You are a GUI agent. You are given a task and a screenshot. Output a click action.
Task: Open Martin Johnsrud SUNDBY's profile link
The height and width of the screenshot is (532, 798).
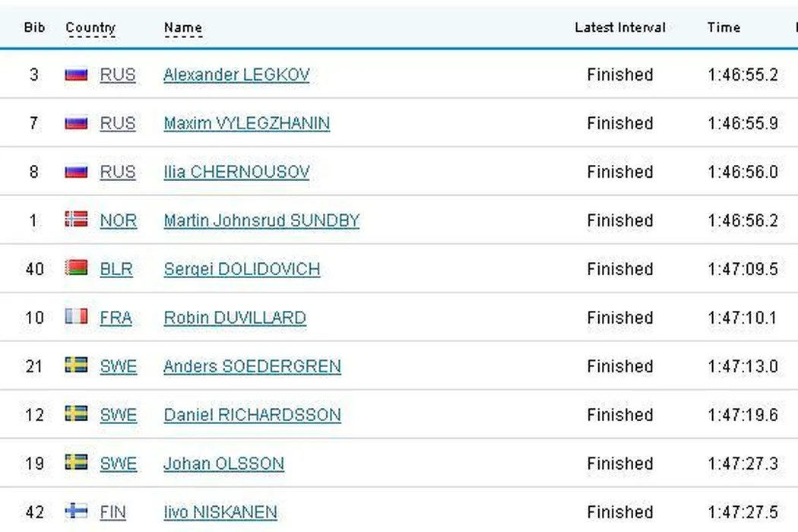[261, 220]
